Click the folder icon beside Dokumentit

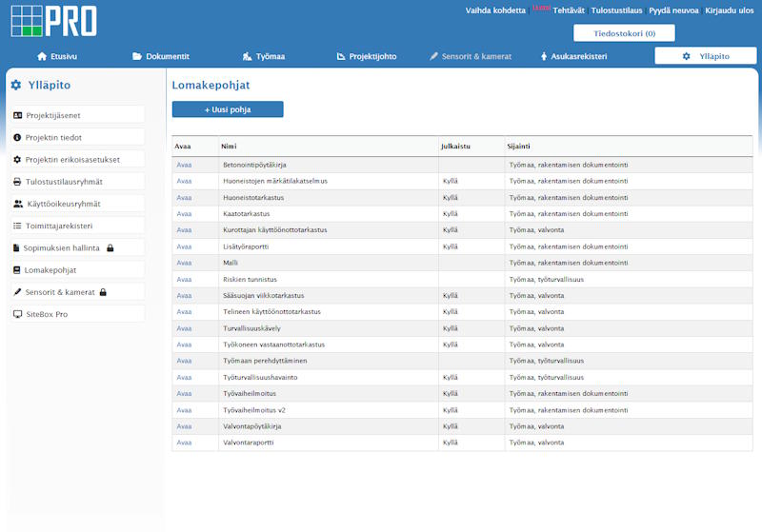click(137, 56)
